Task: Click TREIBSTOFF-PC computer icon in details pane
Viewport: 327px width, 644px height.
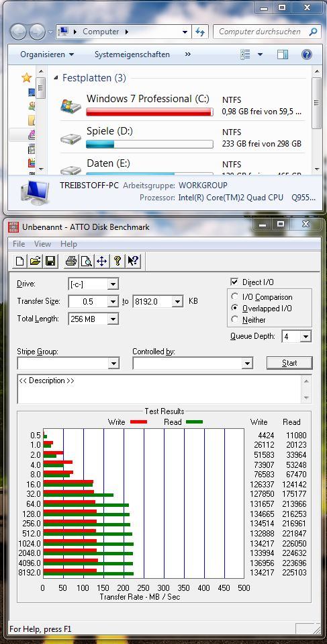Action: (x=34, y=192)
